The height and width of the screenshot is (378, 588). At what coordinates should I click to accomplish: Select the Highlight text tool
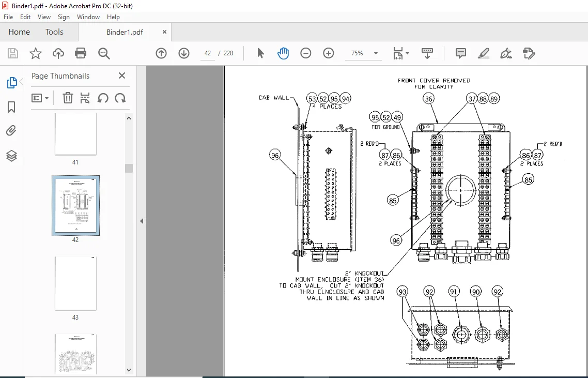(484, 53)
